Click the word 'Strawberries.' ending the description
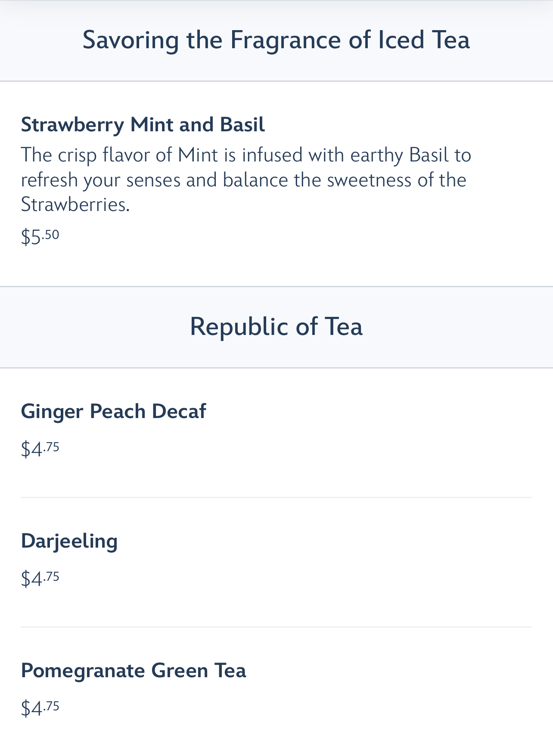Image resolution: width=553 pixels, height=756 pixels. click(75, 205)
